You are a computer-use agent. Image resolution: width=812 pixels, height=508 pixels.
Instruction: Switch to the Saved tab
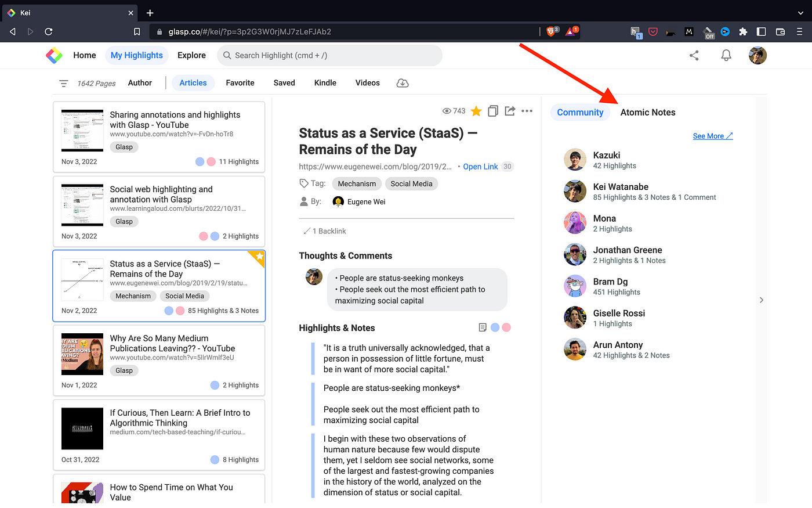[x=284, y=83]
